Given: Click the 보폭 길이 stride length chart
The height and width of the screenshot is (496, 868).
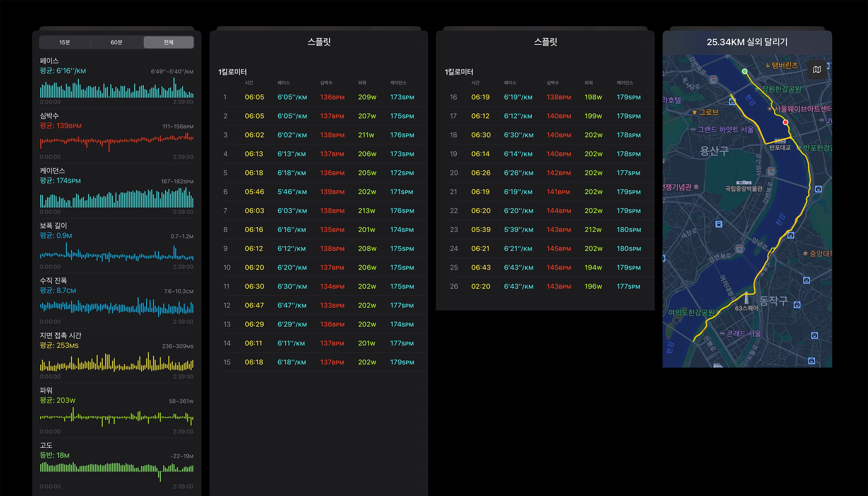Looking at the screenshot, I should 116,252.
